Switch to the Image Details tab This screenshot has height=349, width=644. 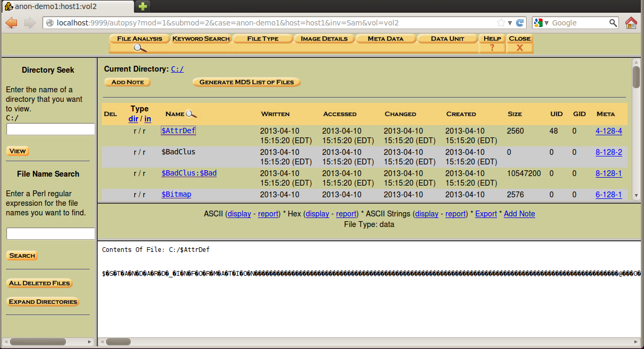[x=324, y=39]
